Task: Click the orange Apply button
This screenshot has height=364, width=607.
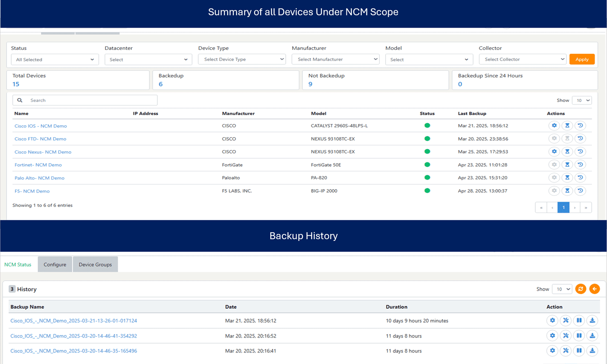Action: click(582, 60)
